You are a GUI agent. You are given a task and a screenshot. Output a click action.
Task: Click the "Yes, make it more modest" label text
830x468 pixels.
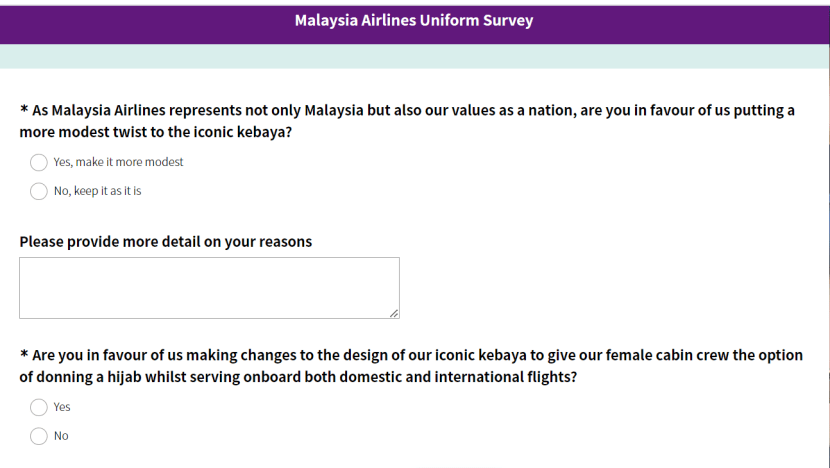tap(118, 162)
